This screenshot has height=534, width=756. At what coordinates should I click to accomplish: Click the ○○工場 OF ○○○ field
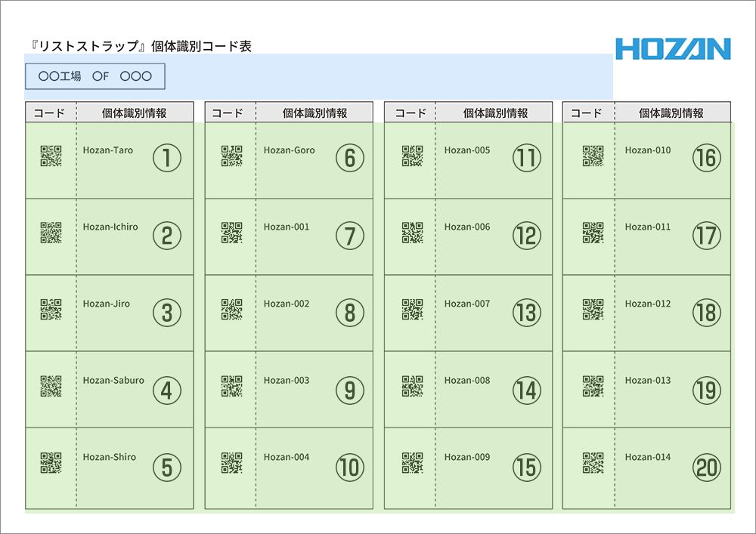95,76
